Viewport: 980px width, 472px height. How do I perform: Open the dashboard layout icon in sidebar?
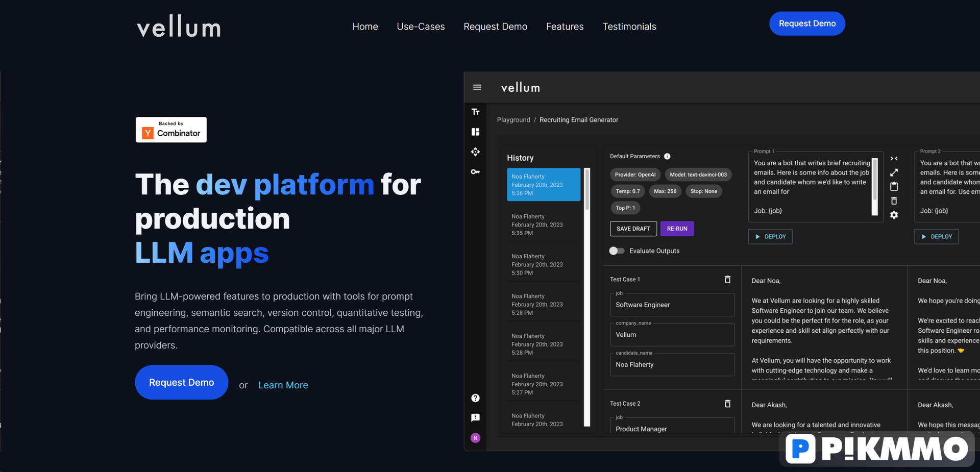pyautogui.click(x=475, y=132)
